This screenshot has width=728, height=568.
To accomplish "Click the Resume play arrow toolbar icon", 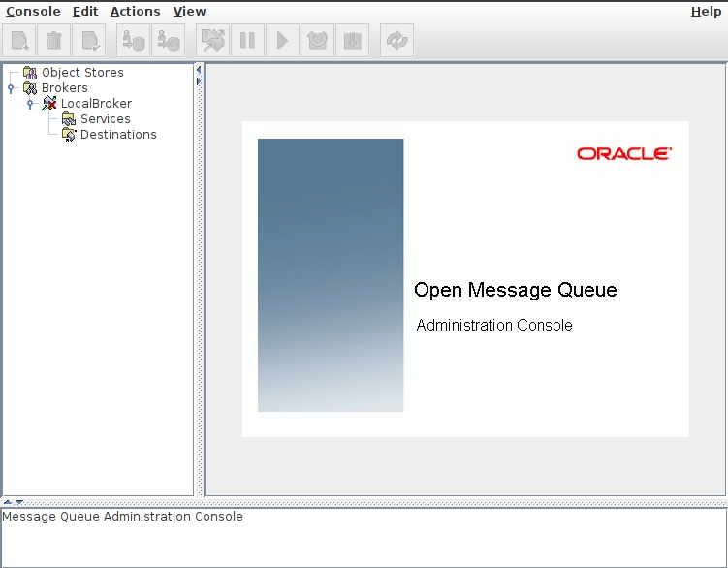I will [x=282, y=41].
